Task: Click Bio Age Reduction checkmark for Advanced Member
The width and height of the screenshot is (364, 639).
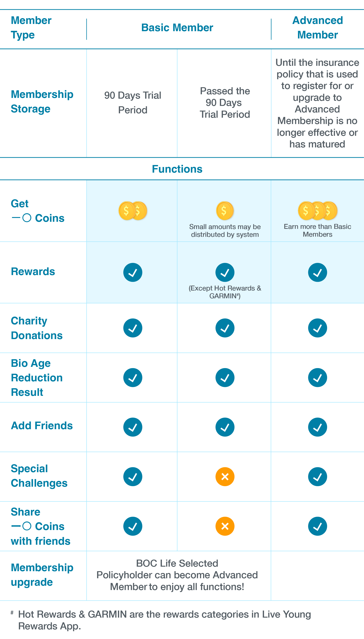Action: (317, 378)
